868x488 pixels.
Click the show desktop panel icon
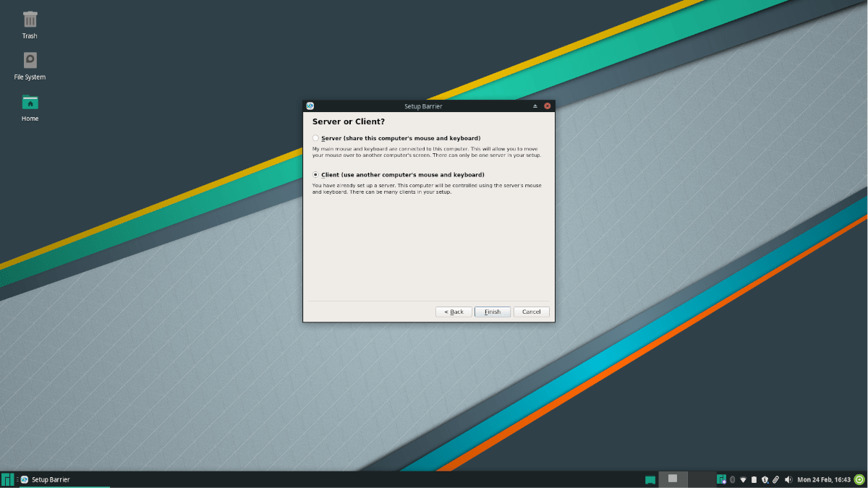650,479
